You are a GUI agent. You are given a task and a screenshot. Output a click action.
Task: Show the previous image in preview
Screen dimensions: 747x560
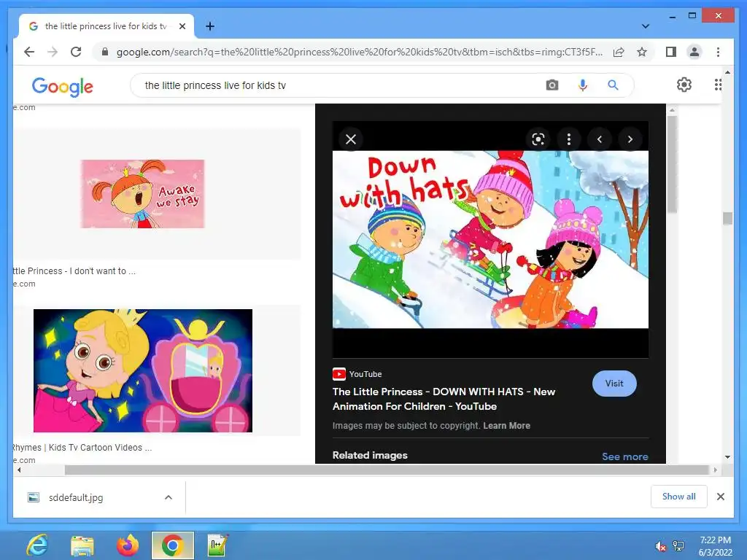(600, 139)
